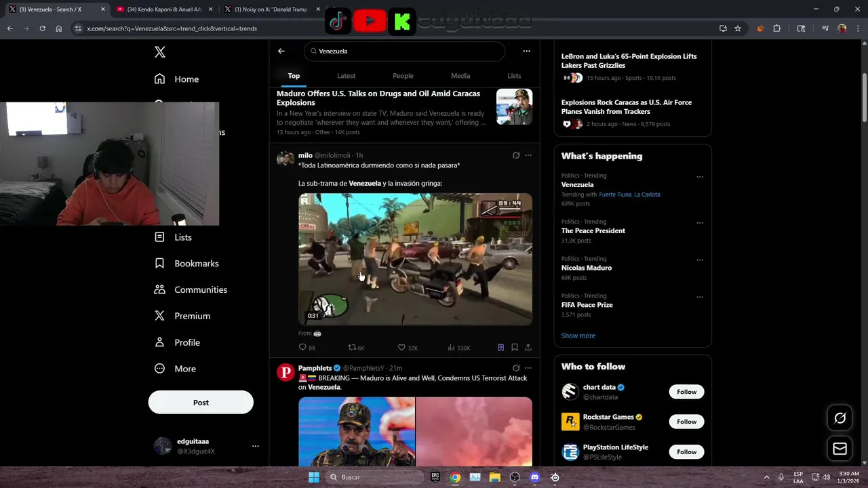
Task: Show hidden system tray icons
Action: click(x=767, y=477)
